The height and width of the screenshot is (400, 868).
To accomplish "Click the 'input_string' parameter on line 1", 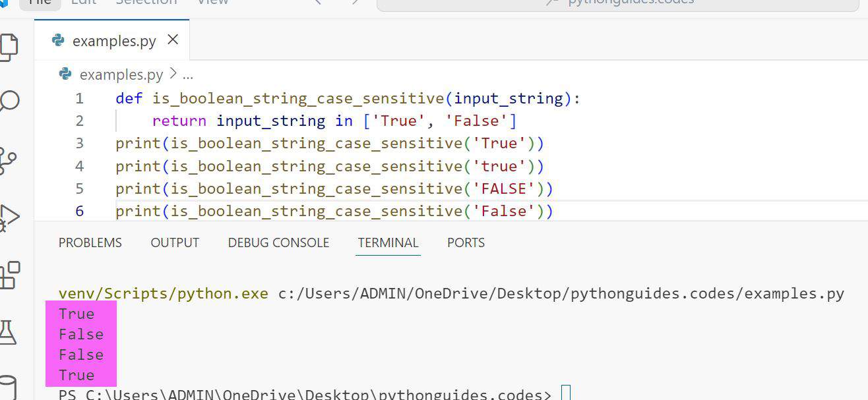I will [508, 99].
